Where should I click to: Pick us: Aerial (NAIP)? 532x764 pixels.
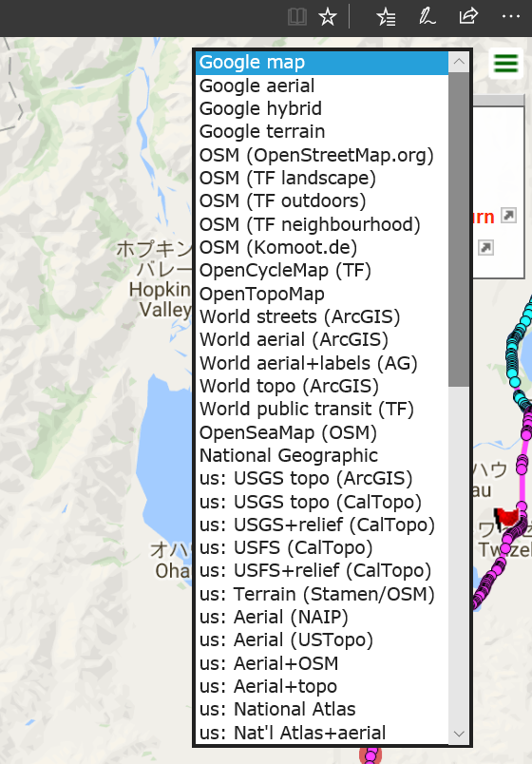(x=321, y=617)
